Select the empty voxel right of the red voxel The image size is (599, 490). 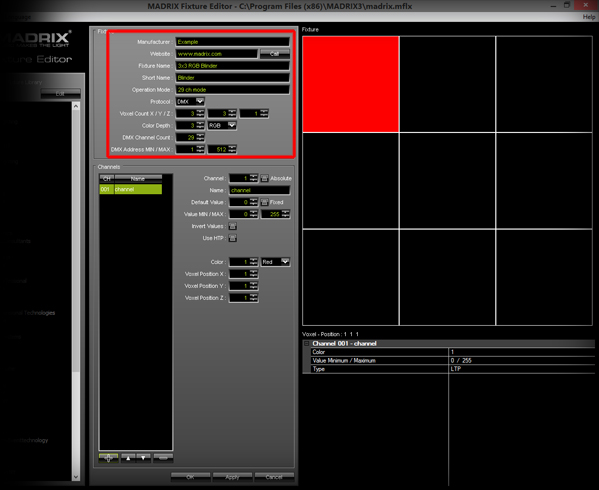[x=447, y=84]
